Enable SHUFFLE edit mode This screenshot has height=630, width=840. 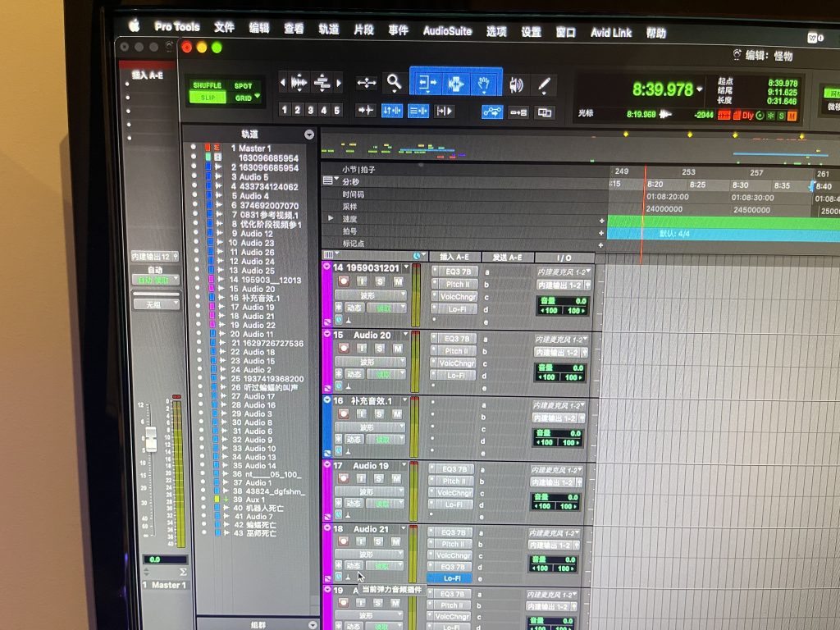pyautogui.click(x=208, y=85)
